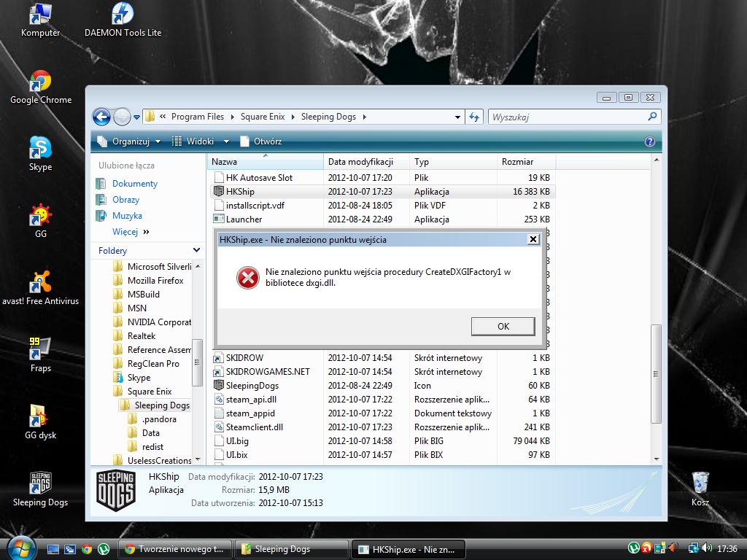Click the folder tree scrollbar thumb
The height and width of the screenshot is (560, 747).
point(197,362)
